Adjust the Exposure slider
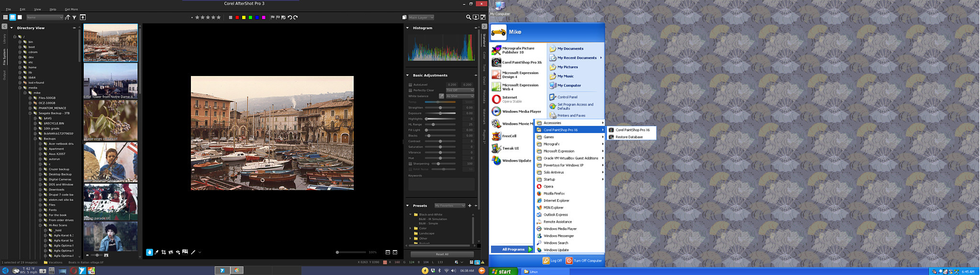980x275 pixels. (x=440, y=113)
